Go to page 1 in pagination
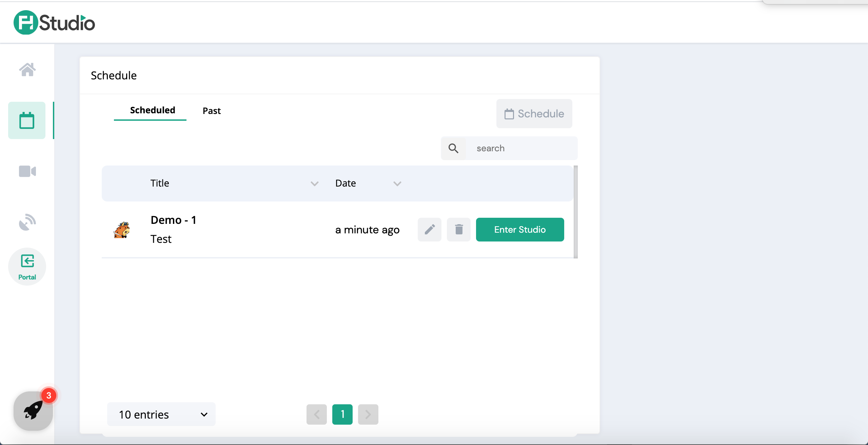Image resolution: width=868 pixels, height=445 pixels. pos(342,414)
